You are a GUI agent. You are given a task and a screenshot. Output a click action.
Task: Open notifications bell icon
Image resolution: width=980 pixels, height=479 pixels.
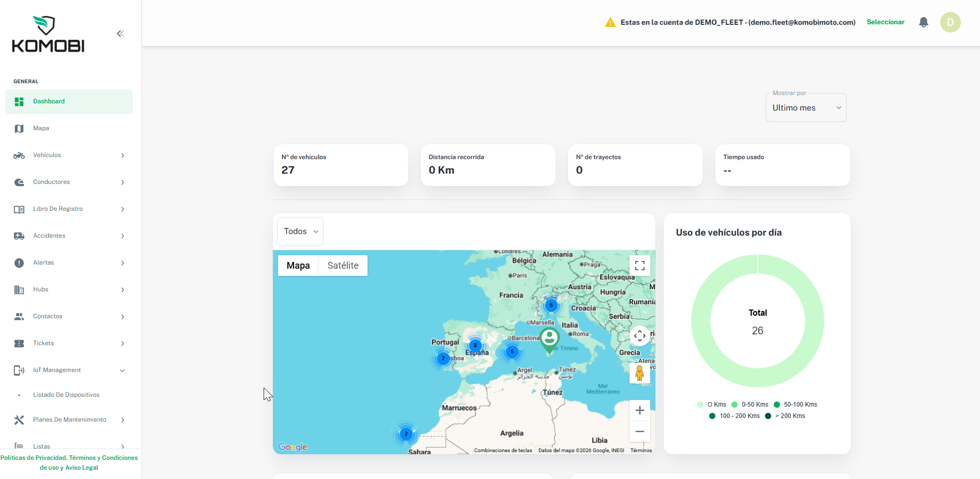(924, 22)
